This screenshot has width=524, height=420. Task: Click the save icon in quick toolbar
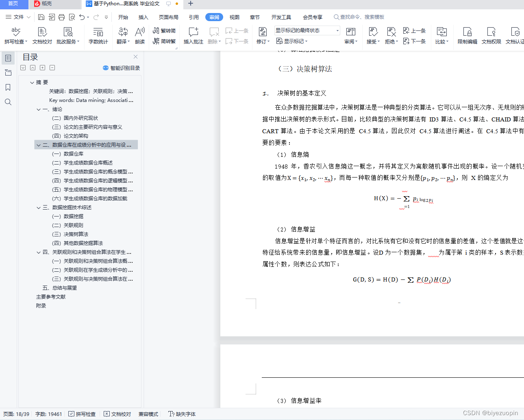click(x=41, y=17)
